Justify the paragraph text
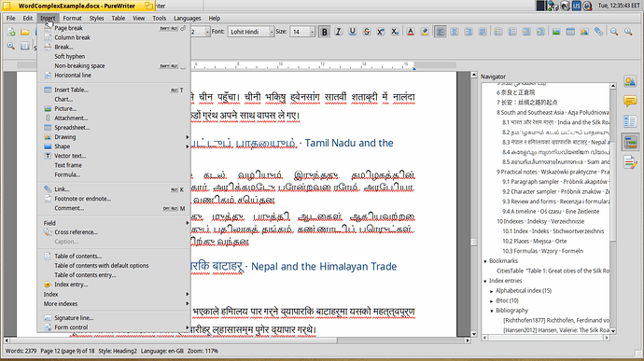 (483, 32)
